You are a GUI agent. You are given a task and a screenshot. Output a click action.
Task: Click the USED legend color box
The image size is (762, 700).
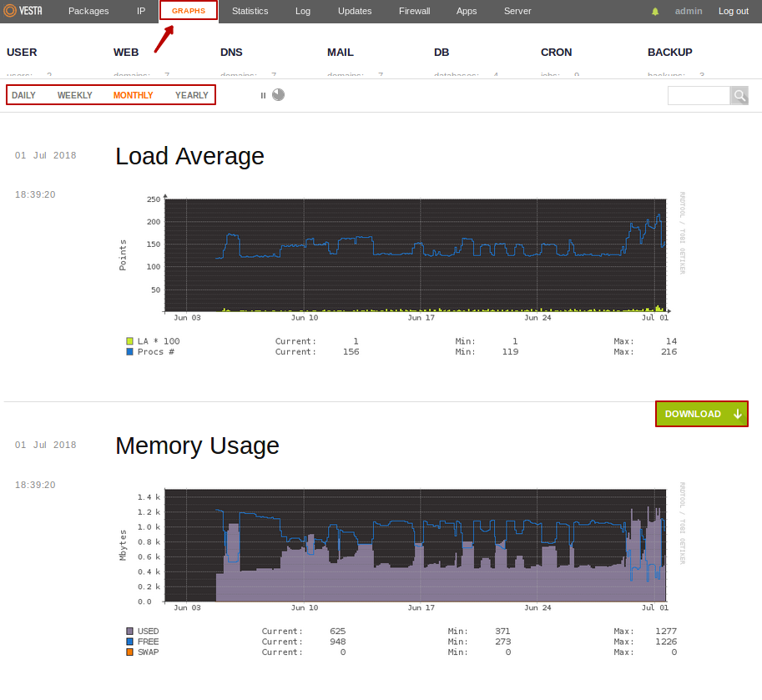pos(129,632)
